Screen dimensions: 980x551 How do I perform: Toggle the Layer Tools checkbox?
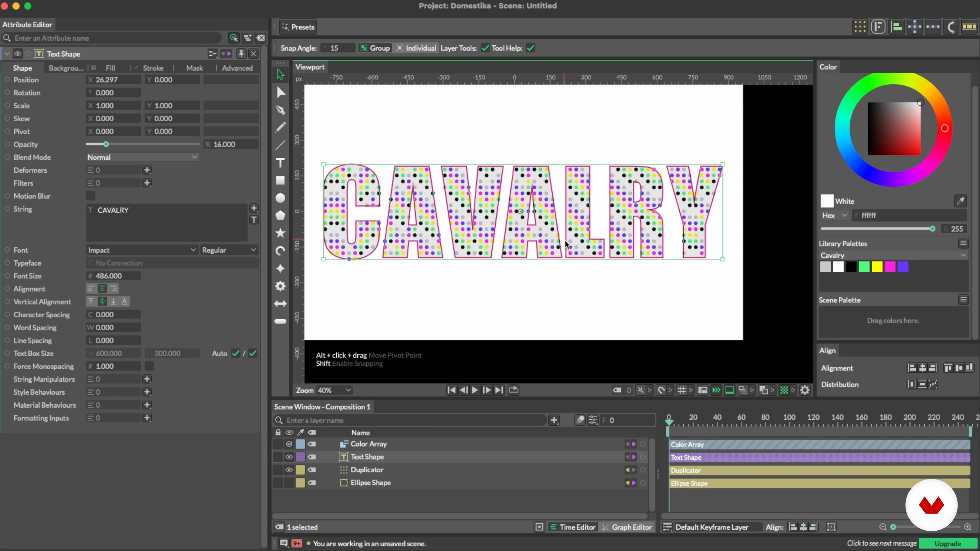(485, 48)
